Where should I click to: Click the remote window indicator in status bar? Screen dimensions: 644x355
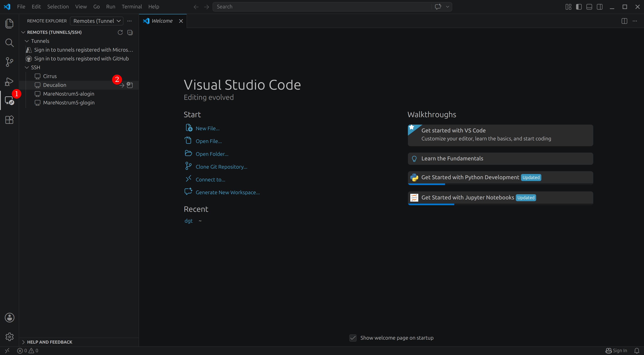(x=7, y=350)
